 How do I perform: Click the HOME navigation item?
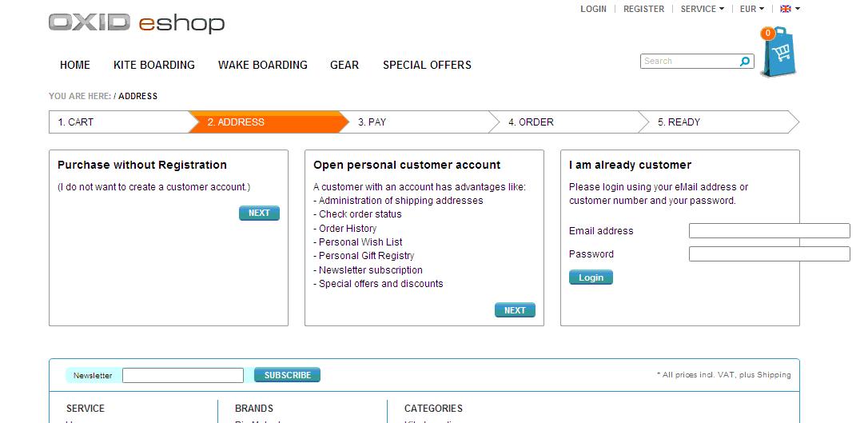pos(75,65)
